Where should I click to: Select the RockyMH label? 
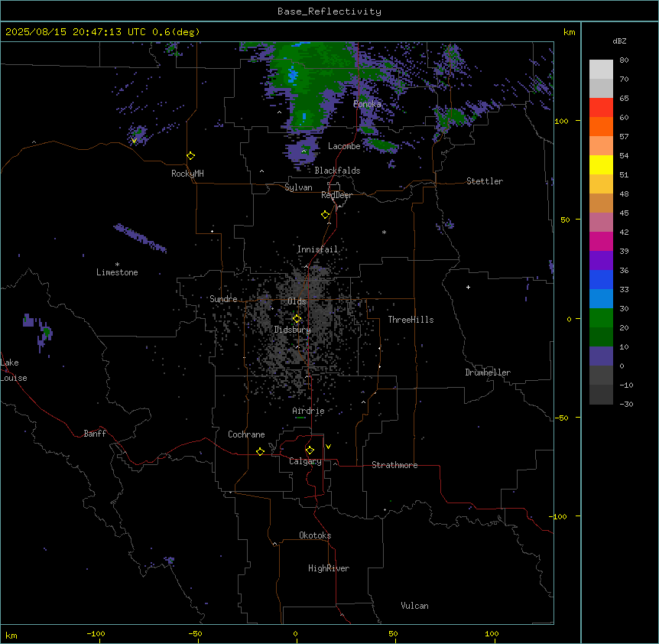click(187, 174)
